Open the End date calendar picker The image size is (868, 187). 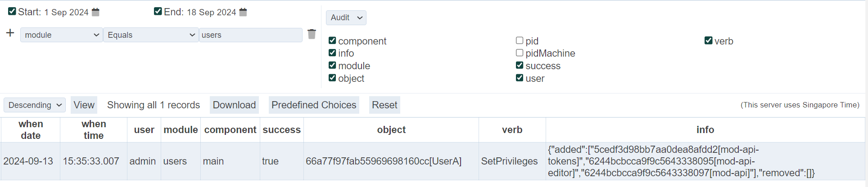pos(243,12)
